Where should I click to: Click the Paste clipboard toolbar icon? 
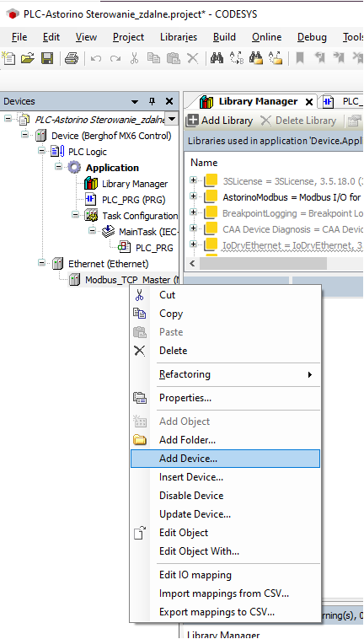click(173, 58)
